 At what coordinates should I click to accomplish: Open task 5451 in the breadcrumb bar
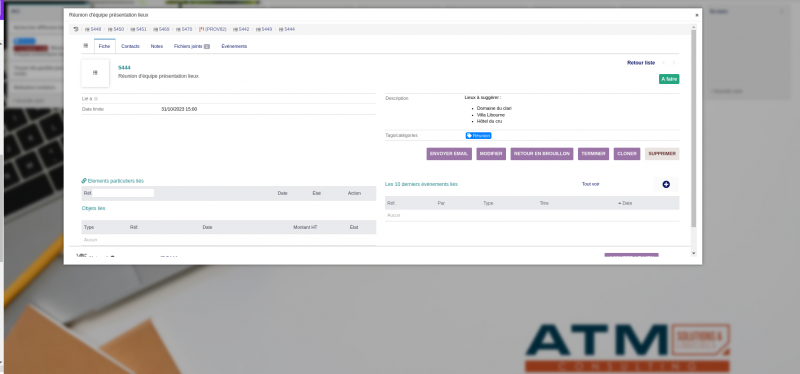[x=138, y=30]
